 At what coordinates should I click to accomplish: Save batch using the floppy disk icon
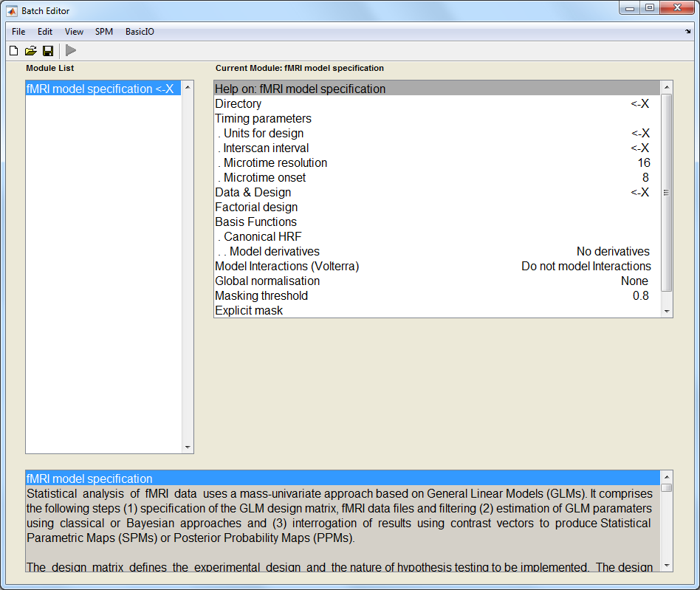[48, 51]
